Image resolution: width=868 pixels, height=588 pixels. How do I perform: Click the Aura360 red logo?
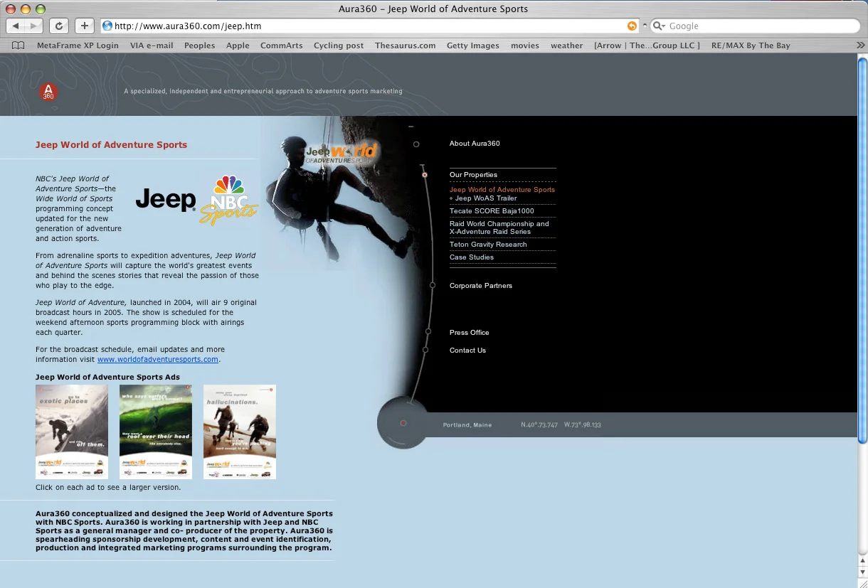pyautogui.click(x=48, y=92)
